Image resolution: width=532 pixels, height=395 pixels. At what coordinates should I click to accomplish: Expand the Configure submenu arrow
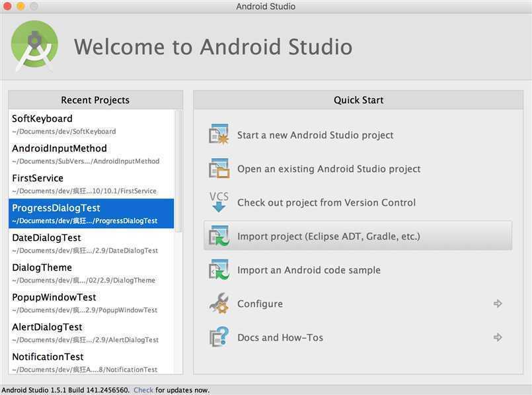pyautogui.click(x=498, y=303)
